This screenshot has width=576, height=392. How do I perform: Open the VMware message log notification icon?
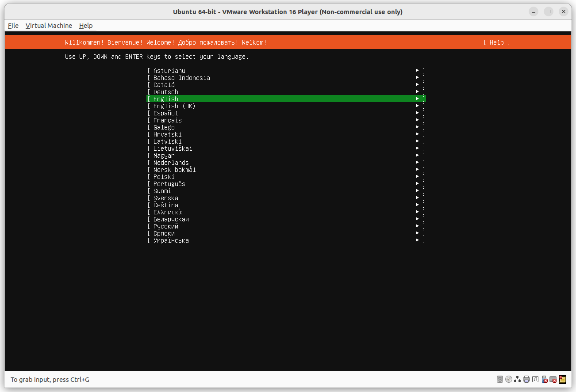pyautogui.click(x=562, y=379)
